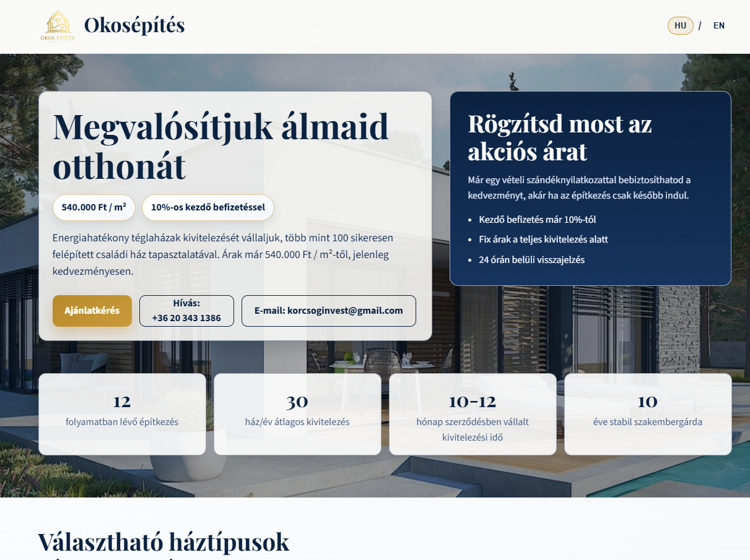Click the Okos Építés house logo
This screenshot has width=750, height=560.
(58, 26)
